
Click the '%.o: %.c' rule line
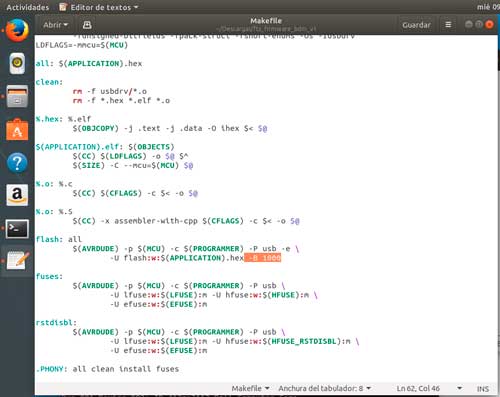54,184
